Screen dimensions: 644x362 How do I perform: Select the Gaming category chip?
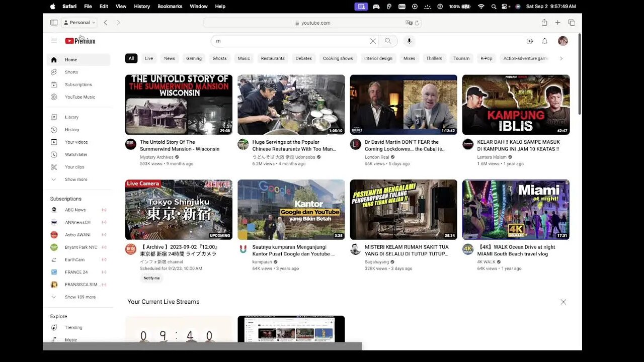(194, 58)
